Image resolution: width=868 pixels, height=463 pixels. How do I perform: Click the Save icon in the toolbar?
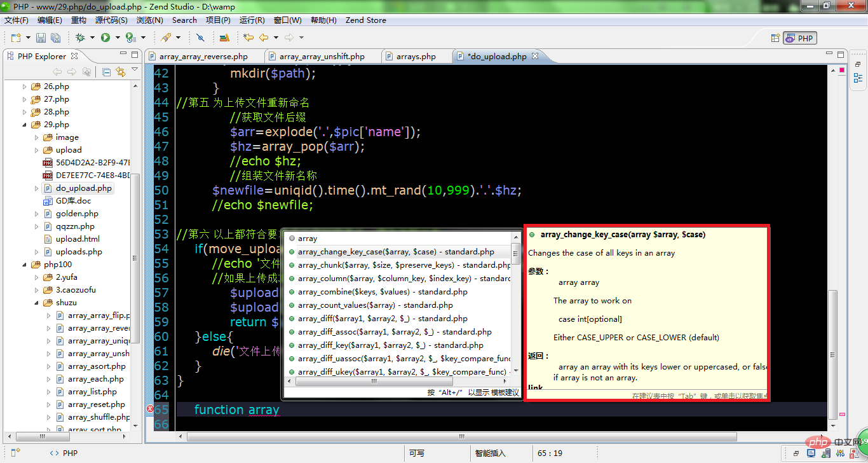coord(41,38)
